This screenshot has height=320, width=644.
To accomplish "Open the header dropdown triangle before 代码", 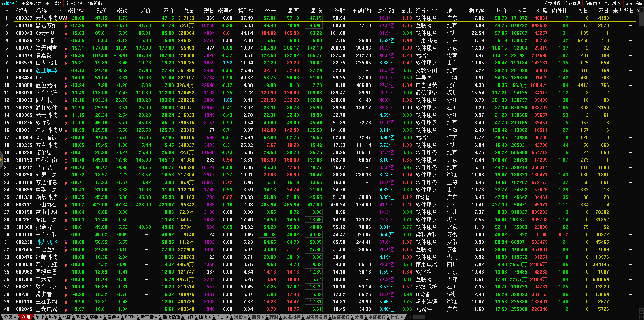I will [x=6, y=11].
